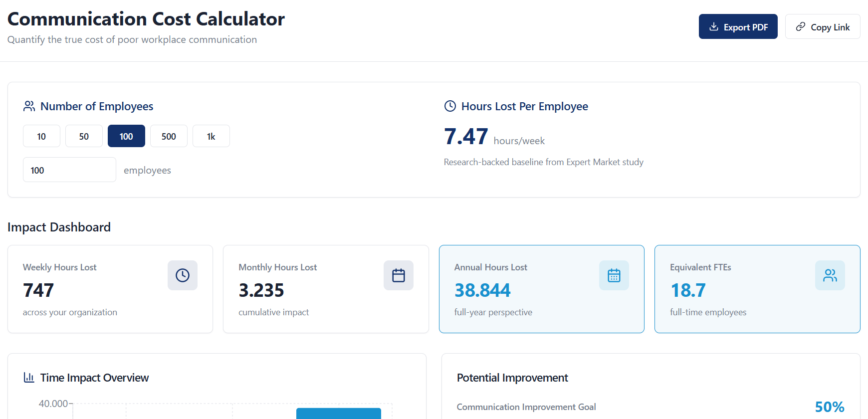Click the 50% improvement goal value
The image size is (868, 419).
click(x=830, y=407)
